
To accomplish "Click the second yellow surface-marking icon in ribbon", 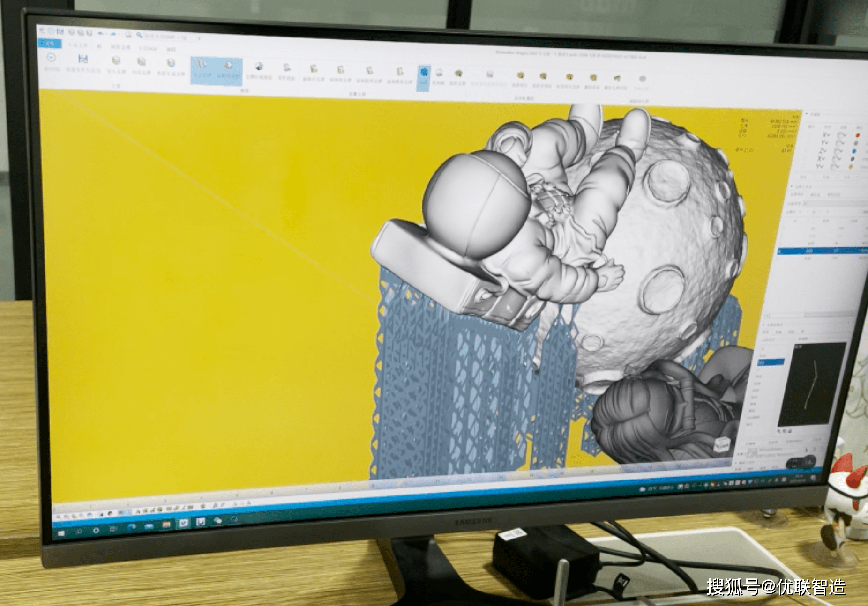I will point(543,75).
